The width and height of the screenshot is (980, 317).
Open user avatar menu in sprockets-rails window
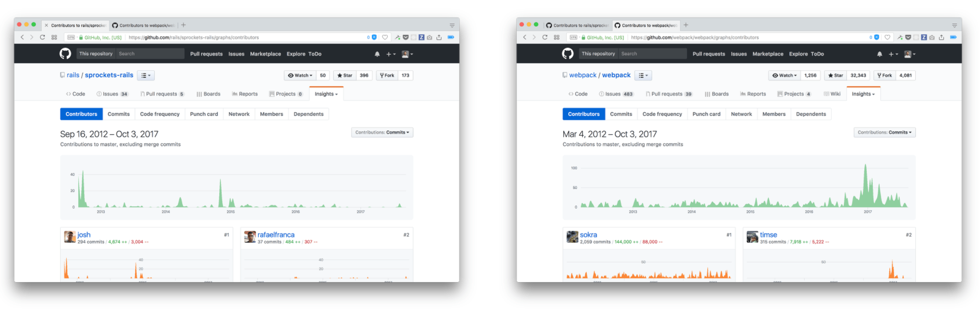click(x=407, y=54)
